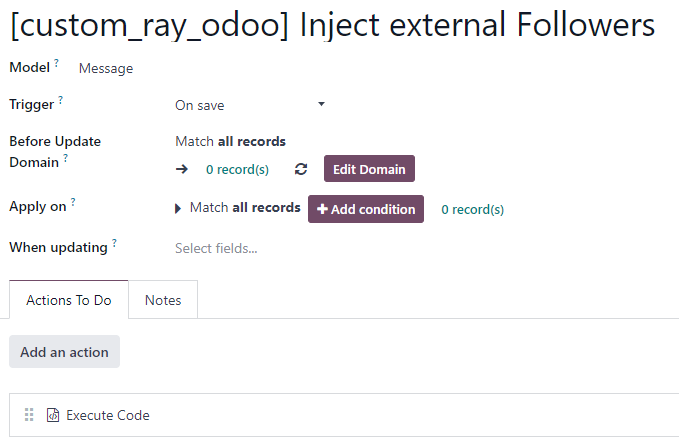This screenshot has height=445, width=679.
Task: Click the arrow icon before 0 record(s)
Action: click(182, 169)
